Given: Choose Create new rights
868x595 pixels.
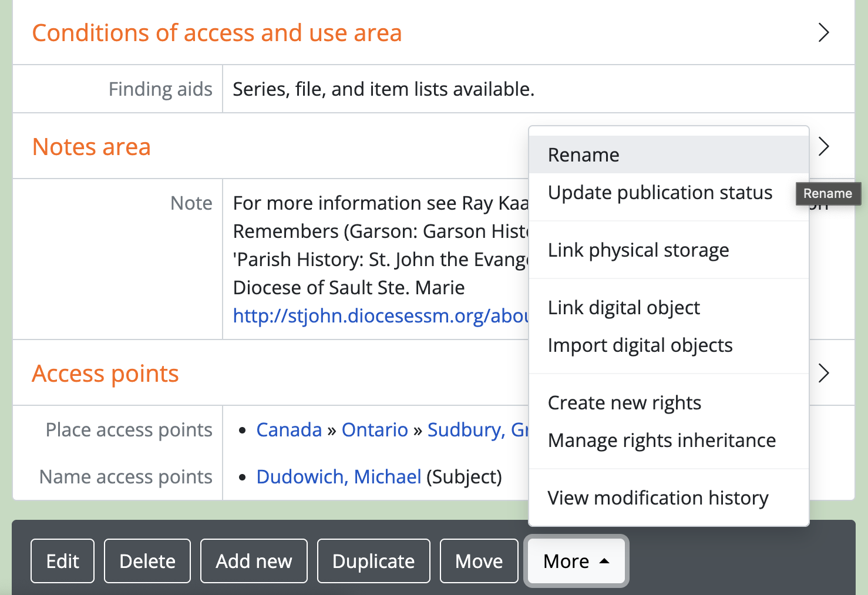Looking at the screenshot, I should point(624,403).
